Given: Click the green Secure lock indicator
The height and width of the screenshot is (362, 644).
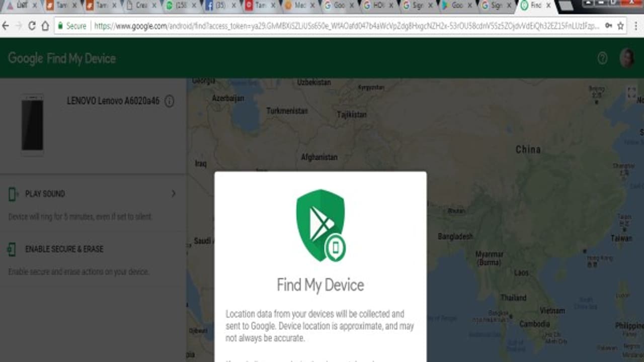Looking at the screenshot, I should 71,26.
